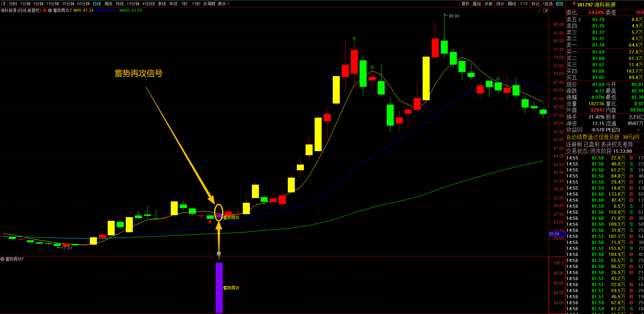This screenshot has height=314, width=644.
Task: Click the purple 蓄势再攻 signal bar
Action: click(x=219, y=288)
